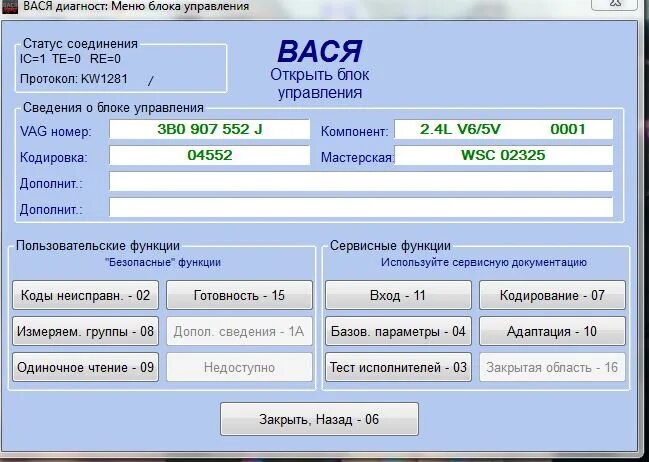Viewport: 649px width, 462px height.
Task: Click the Протокол: KW1281 text
Action: point(74,79)
